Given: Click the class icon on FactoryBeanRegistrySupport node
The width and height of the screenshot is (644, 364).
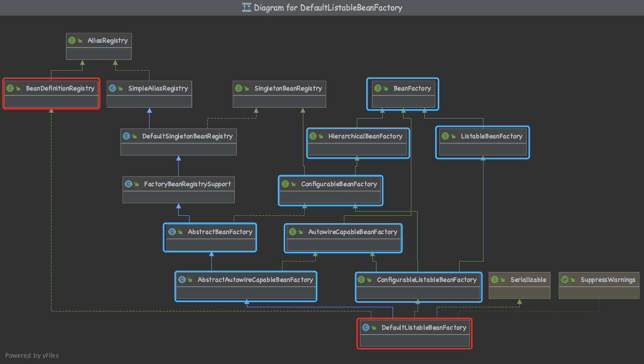Looking at the screenshot, I should point(129,184).
